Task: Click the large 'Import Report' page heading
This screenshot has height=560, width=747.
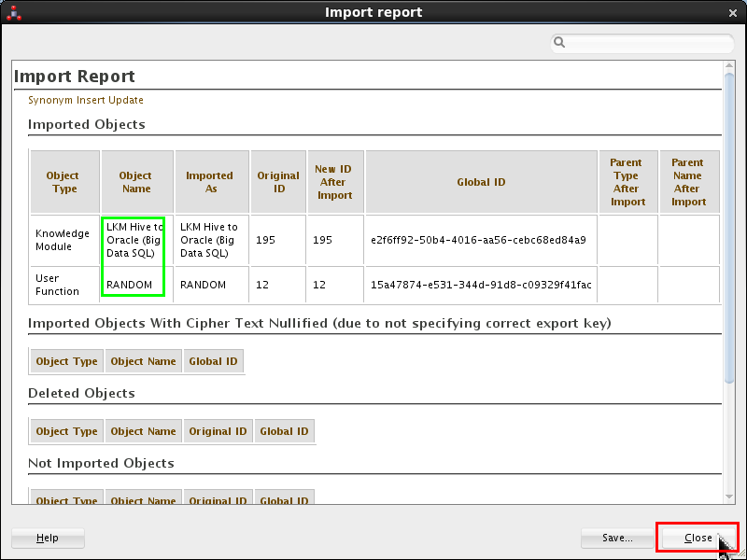Action: (75, 77)
